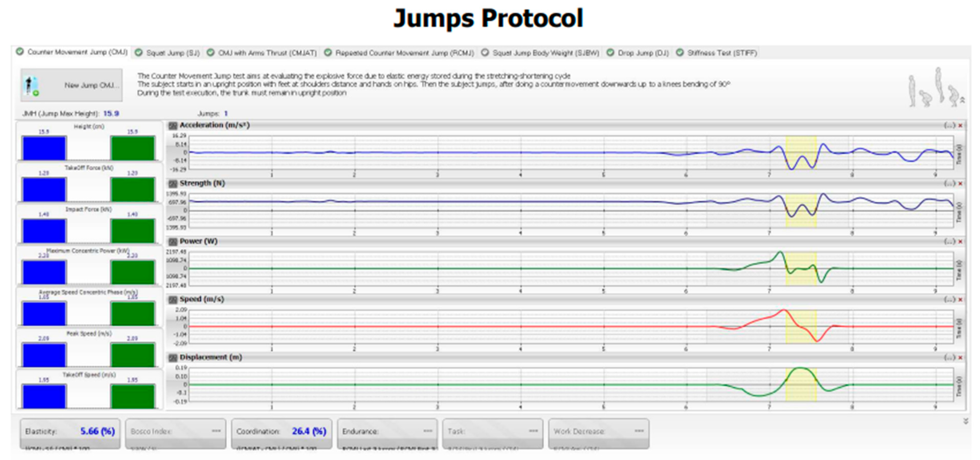This screenshot has height=460, width=980.
Task: Close the Displacement chart with red X
Action: point(960,358)
